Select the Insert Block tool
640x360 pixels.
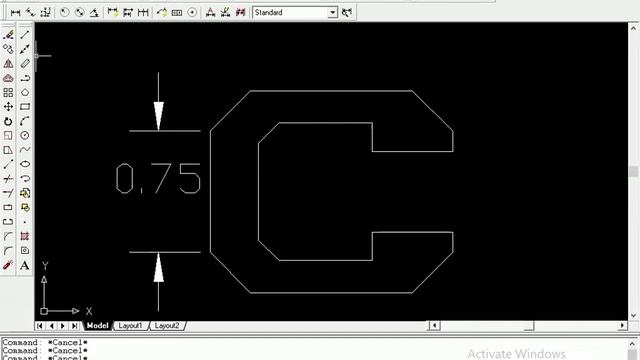click(x=25, y=193)
